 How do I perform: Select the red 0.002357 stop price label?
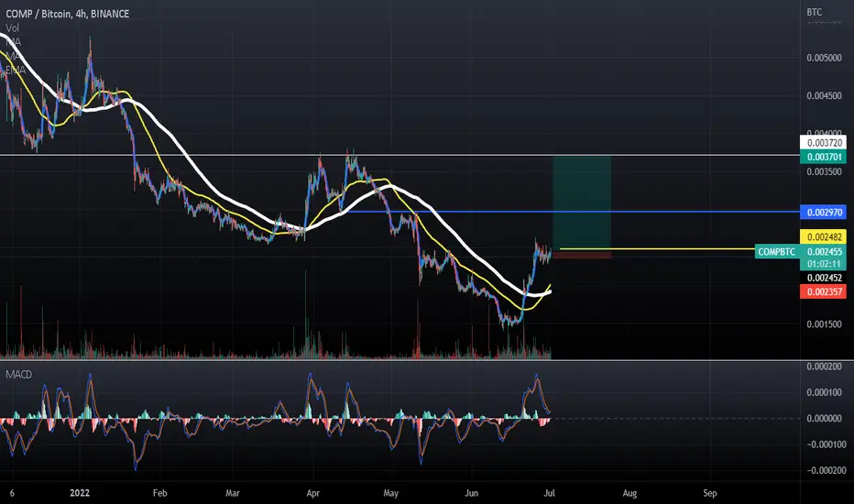click(x=823, y=291)
